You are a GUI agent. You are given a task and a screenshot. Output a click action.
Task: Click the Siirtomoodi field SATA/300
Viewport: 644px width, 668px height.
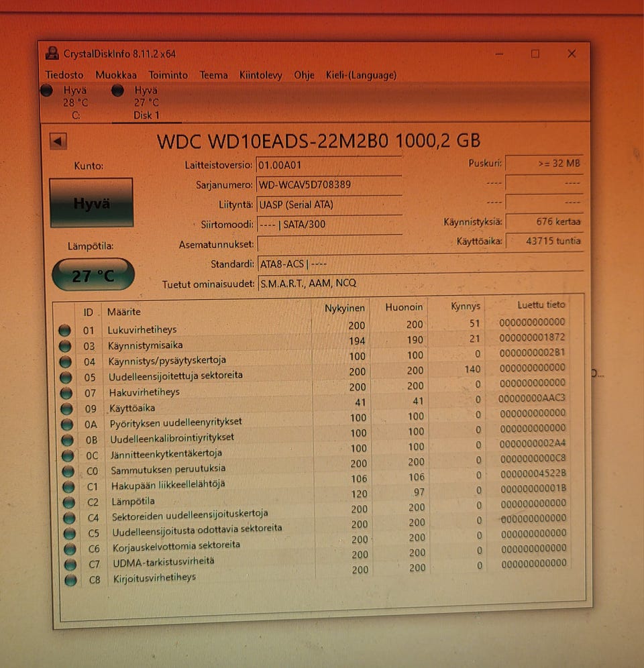(x=329, y=224)
